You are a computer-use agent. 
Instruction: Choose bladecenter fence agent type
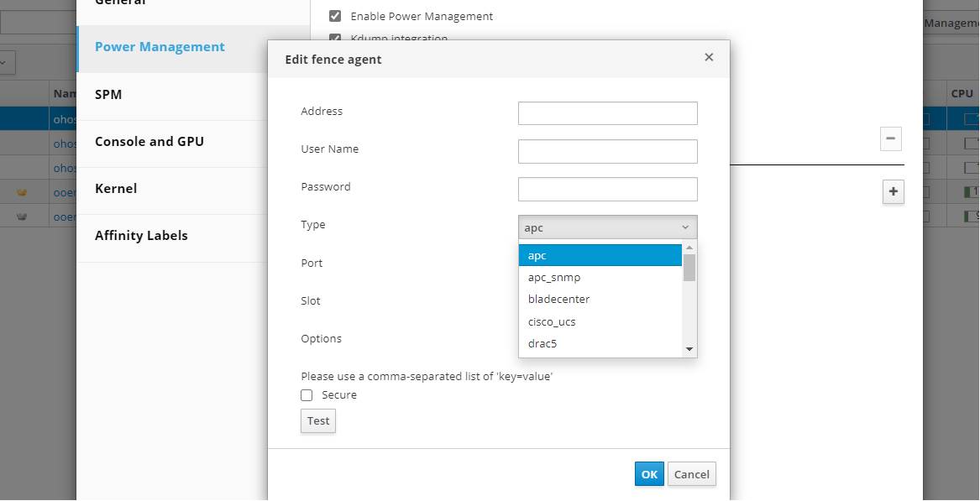(x=558, y=300)
